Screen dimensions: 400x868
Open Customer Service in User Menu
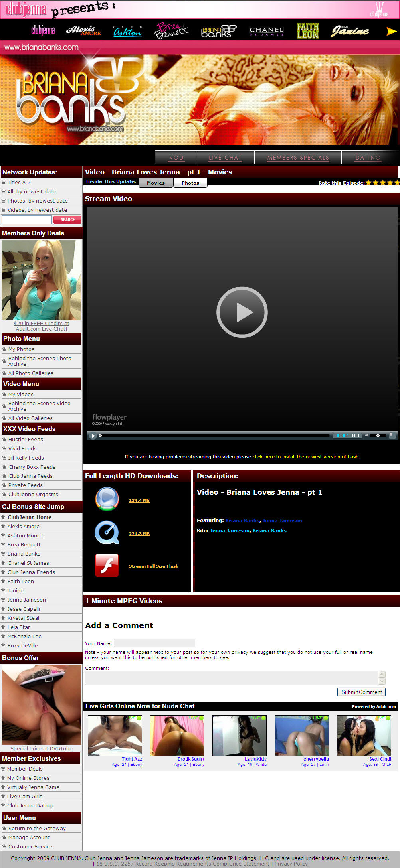point(30,846)
